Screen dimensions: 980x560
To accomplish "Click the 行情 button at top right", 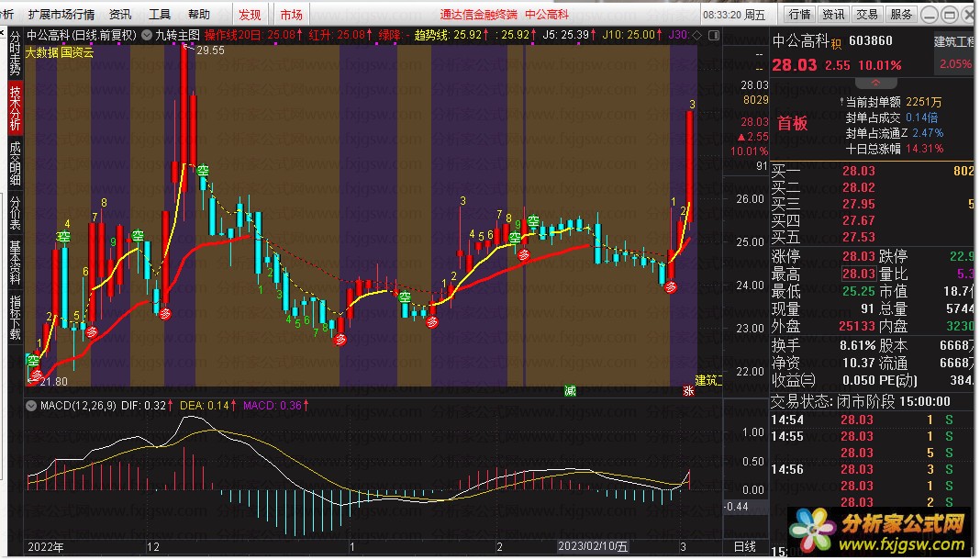I will coord(799,14).
